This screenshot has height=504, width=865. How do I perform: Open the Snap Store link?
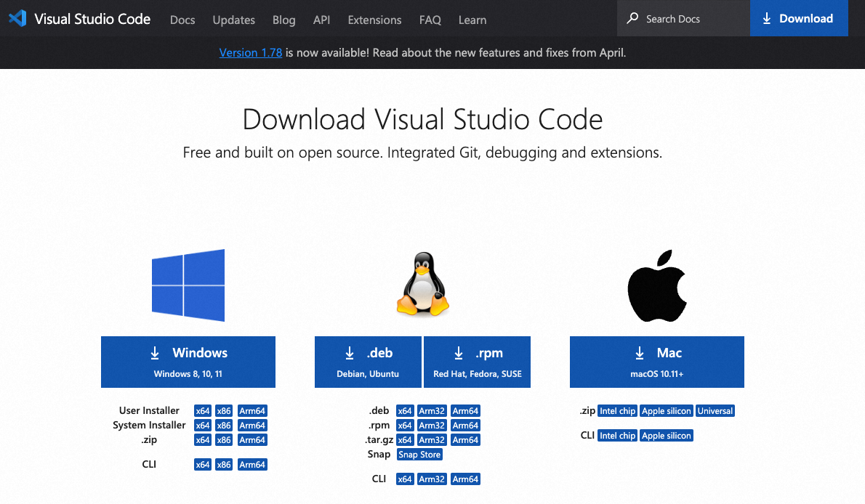coord(419,455)
